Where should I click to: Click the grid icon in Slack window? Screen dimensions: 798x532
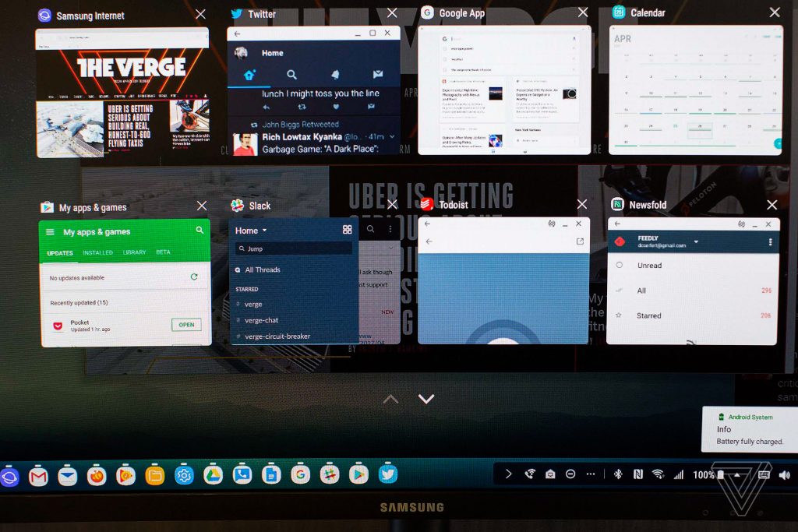point(347,230)
